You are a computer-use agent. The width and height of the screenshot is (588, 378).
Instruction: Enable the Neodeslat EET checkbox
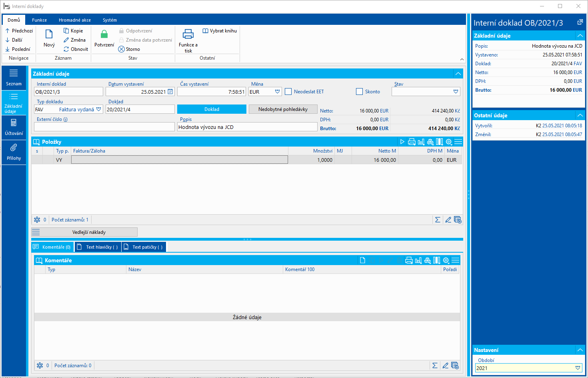(x=288, y=92)
